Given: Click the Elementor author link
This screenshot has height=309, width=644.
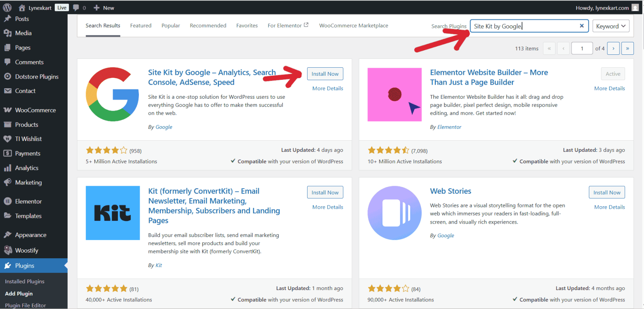Looking at the screenshot, I should click(x=449, y=127).
